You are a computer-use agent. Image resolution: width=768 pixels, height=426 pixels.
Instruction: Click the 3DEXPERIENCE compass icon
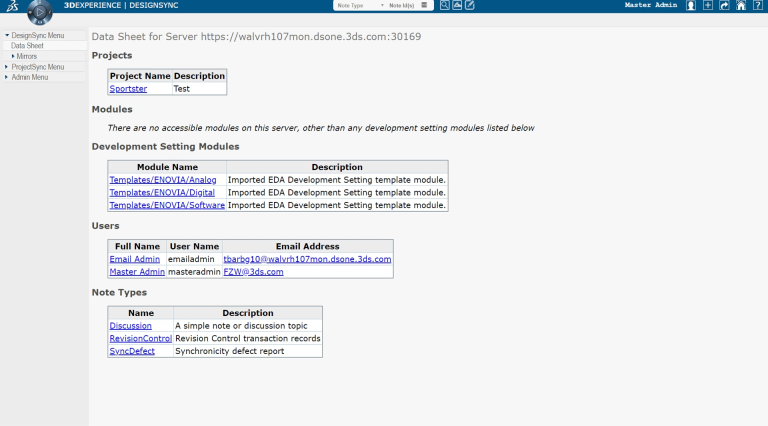click(40, 13)
